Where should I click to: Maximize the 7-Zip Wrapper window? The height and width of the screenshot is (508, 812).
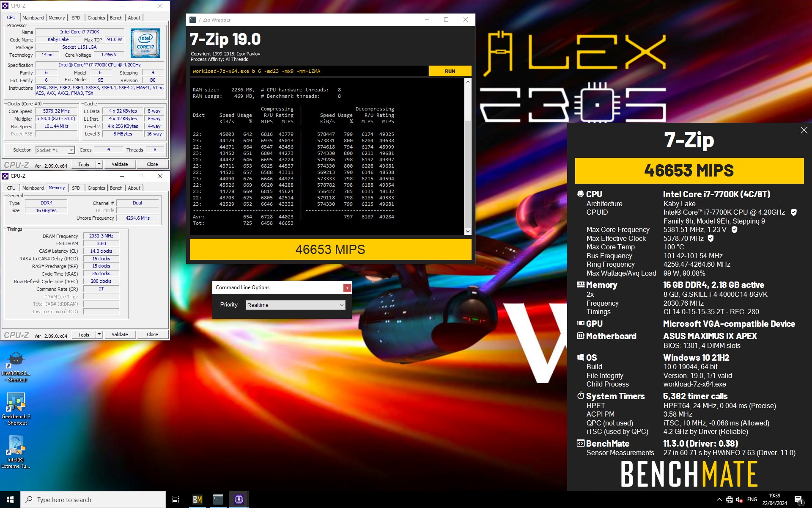pyautogui.click(x=446, y=20)
